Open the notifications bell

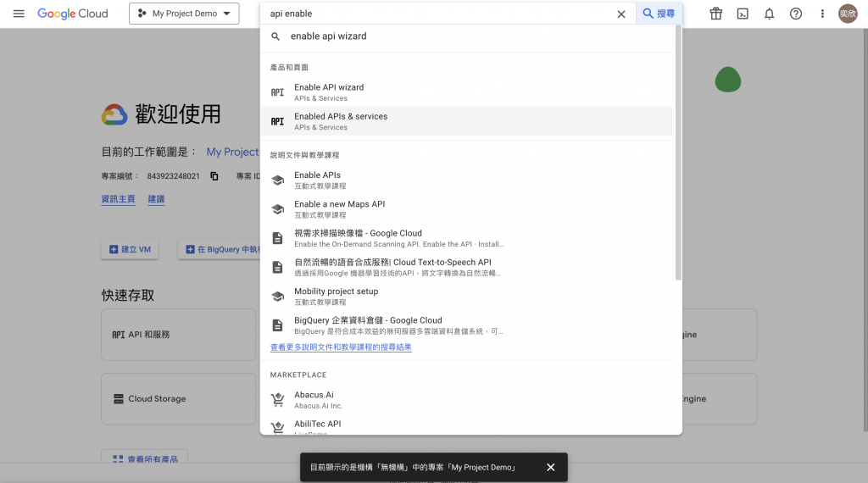(769, 14)
